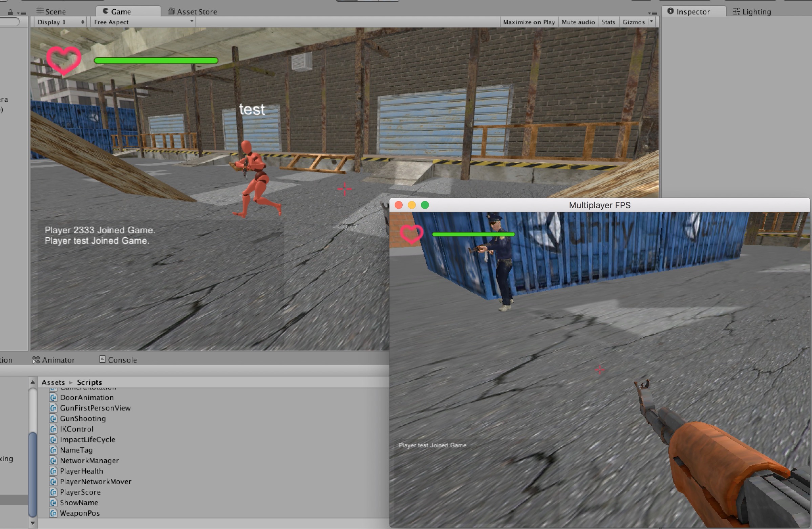
Task: Select the ShowName script icon
Action: click(53, 503)
